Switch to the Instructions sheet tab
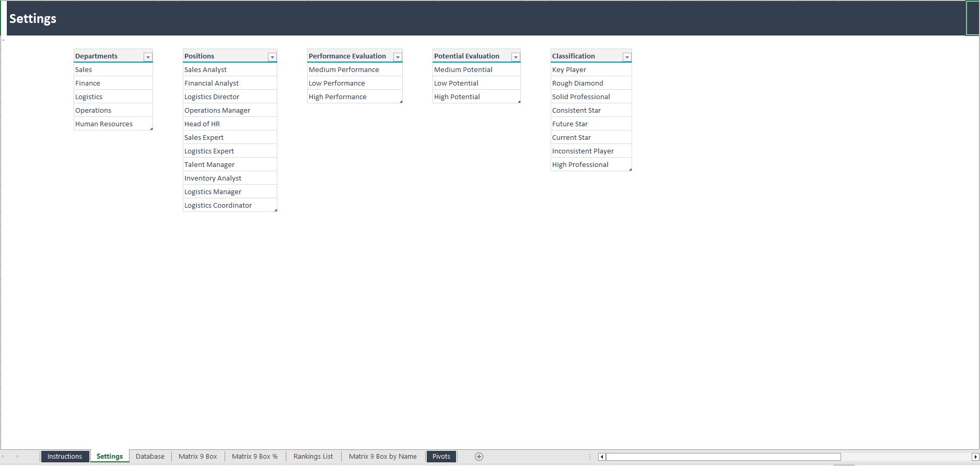 (x=65, y=457)
